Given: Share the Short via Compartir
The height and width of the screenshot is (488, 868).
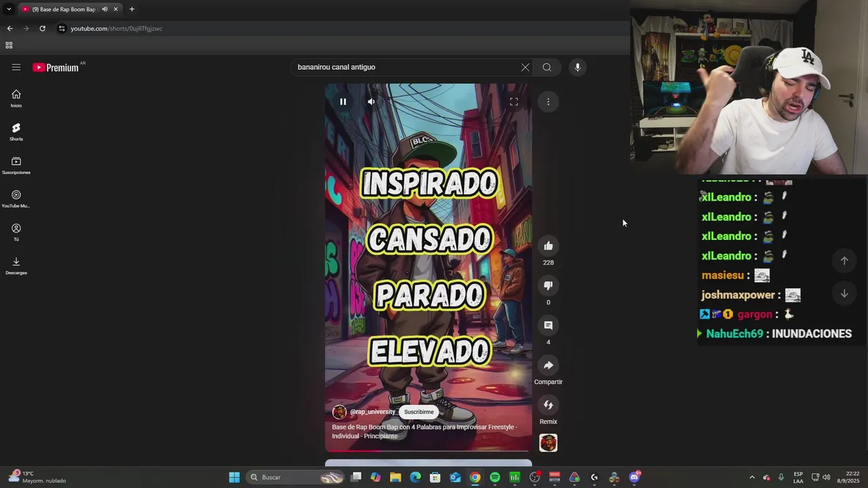Looking at the screenshot, I should [x=548, y=365].
